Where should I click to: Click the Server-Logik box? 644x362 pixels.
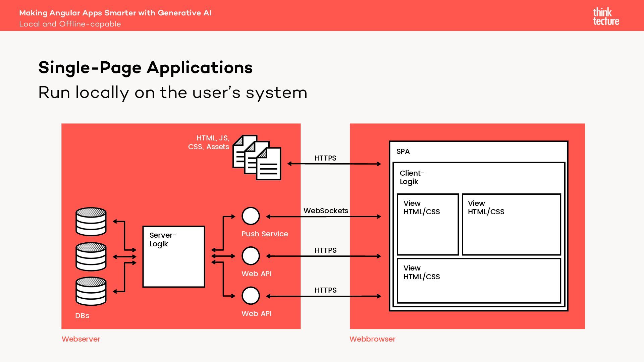pos(174,257)
